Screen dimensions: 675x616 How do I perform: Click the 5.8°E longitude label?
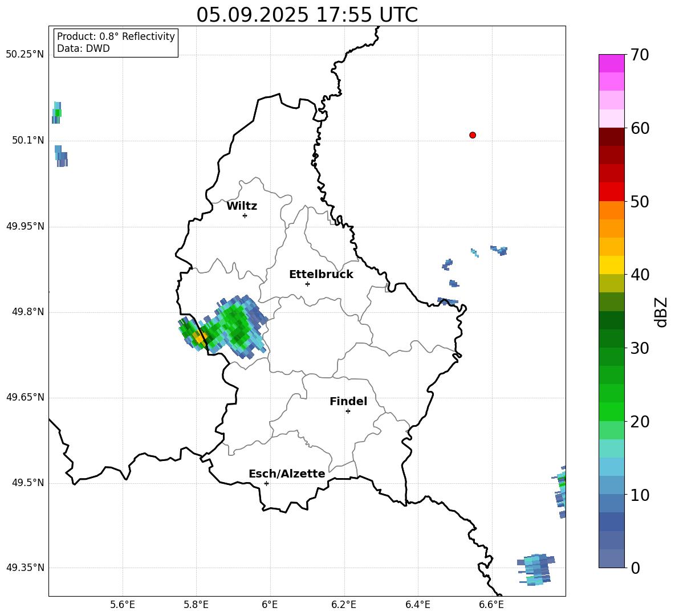(196, 605)
